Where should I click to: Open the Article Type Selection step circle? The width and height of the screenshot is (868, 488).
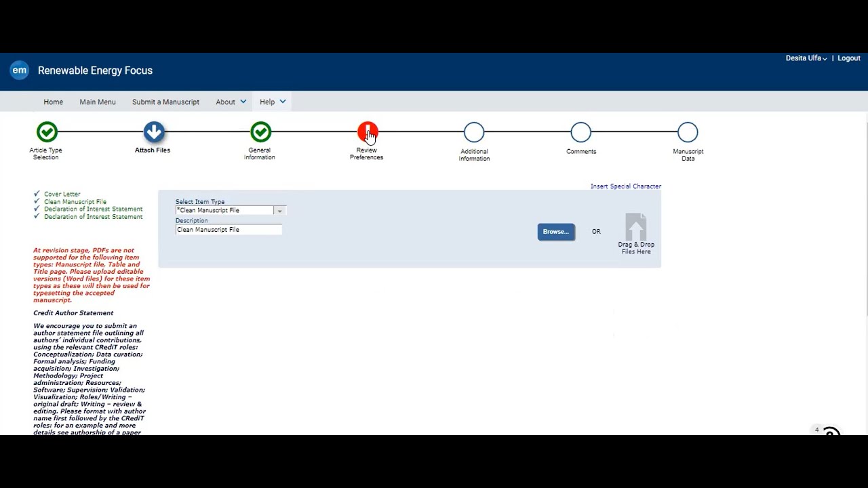(47, 131)
